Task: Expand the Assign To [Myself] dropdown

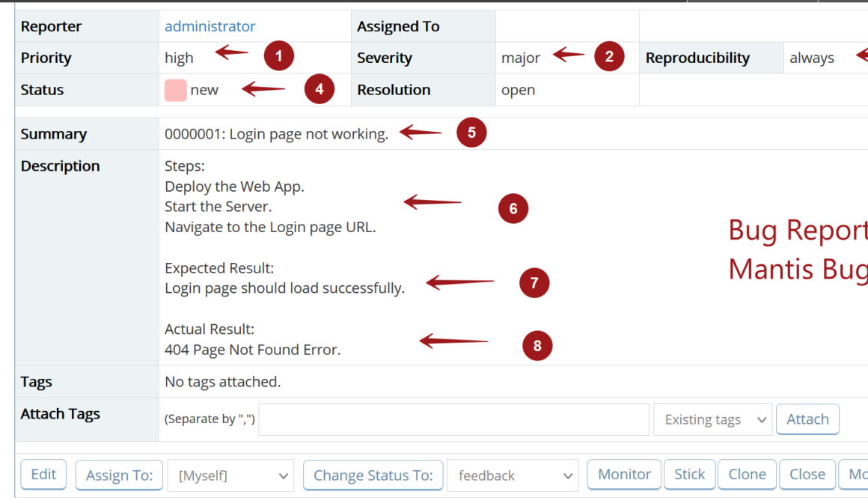Action: pyautogui.click(x=230, y=476)
